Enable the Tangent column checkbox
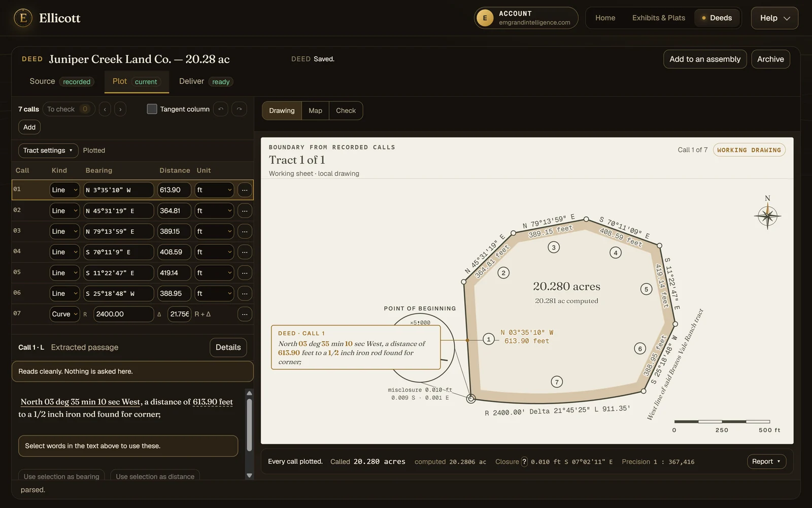This screenshot has height=508, width=812. (152, 109)
